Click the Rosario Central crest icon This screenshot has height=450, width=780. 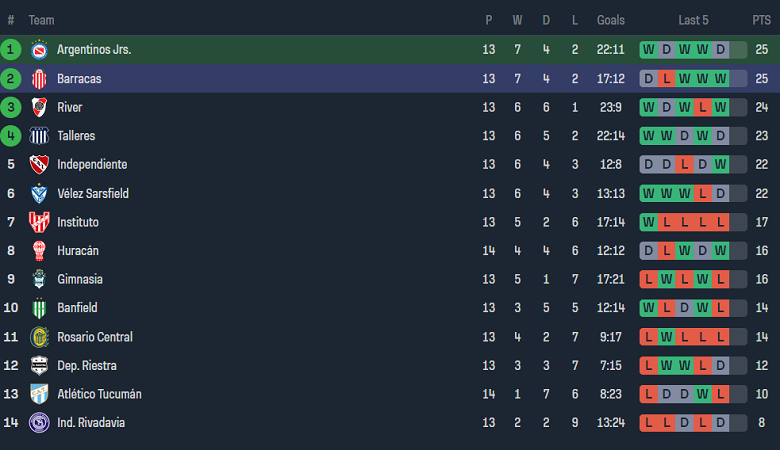(39, 337)
